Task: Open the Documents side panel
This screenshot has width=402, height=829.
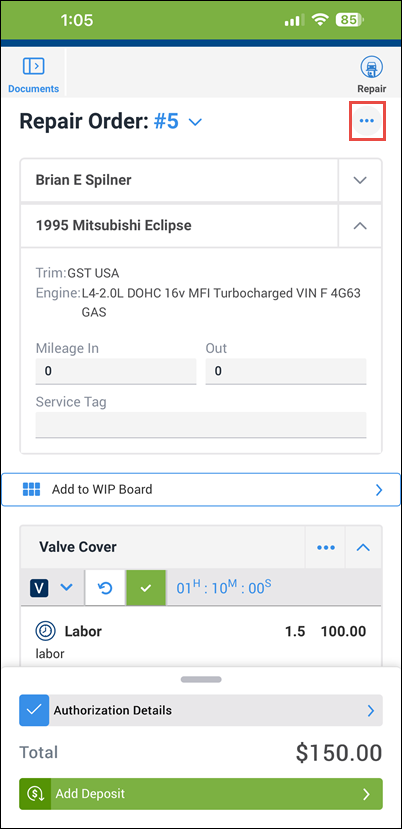Action: [33, 73]
